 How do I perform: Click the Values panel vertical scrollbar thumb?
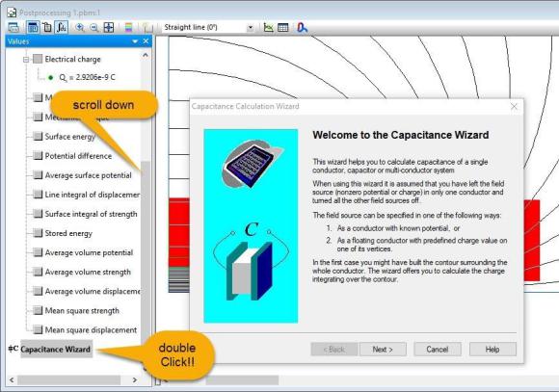point(146,249)
